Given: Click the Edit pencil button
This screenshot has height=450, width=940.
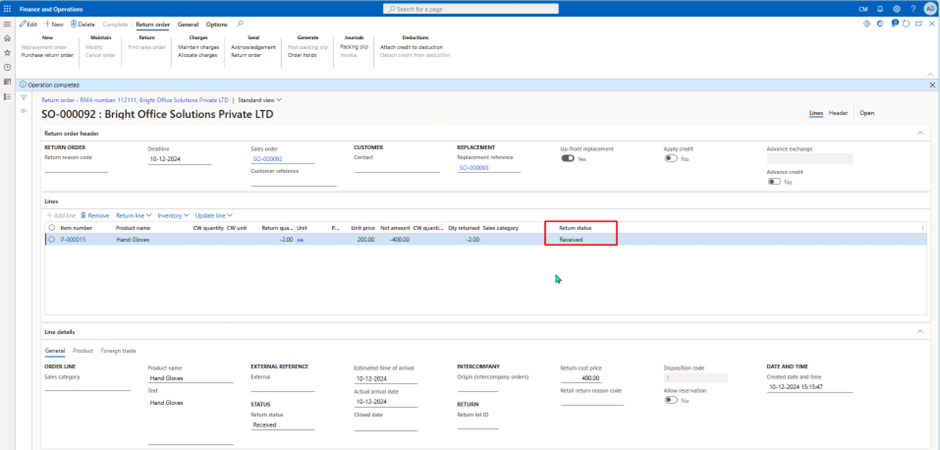Looking at the screenshot, I should (x=28, y=25).
